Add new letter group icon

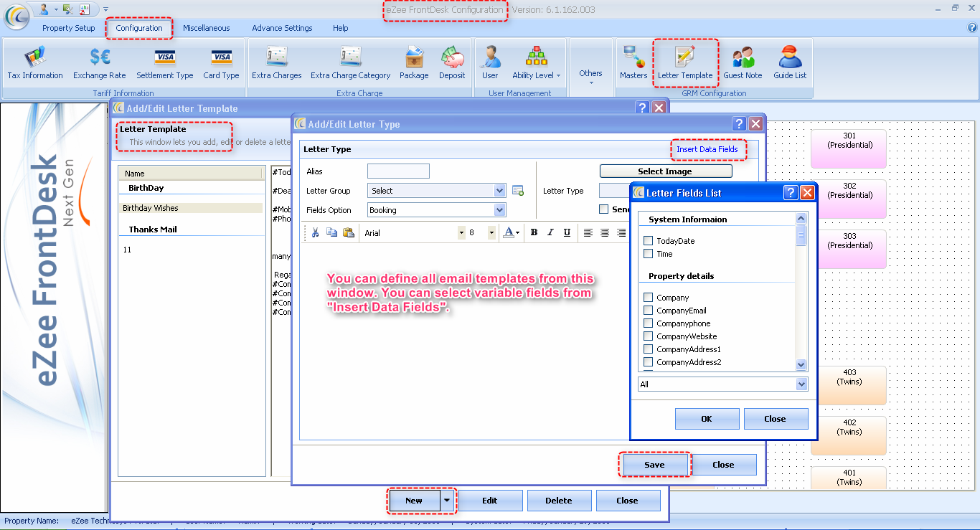click(518, 191)
